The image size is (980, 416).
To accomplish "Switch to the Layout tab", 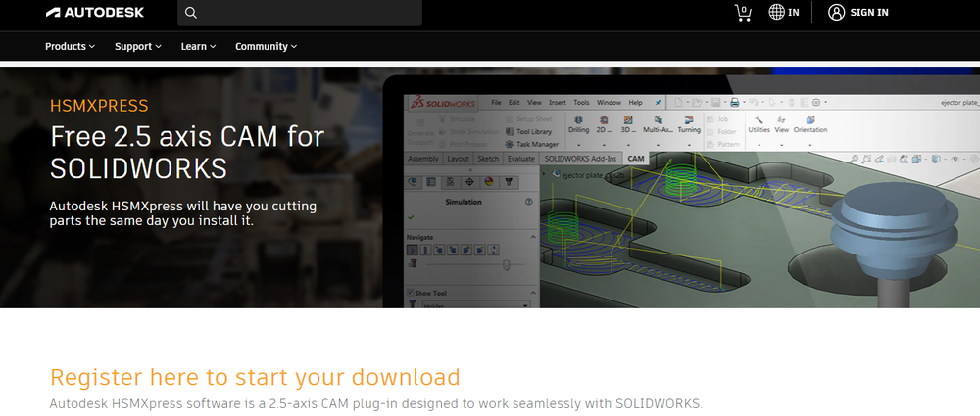I will [x=458, y=159].
